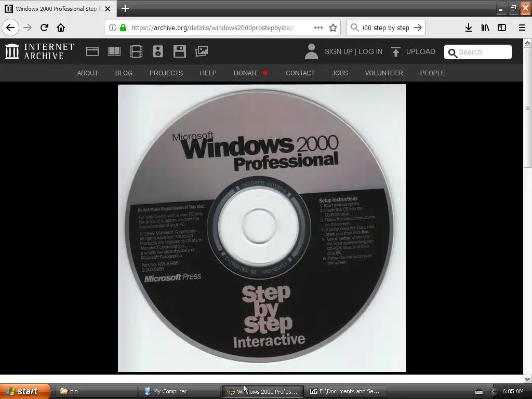Click the Internet Archive logo
Screen dimensions: 532x399
(x=39, y=51)
